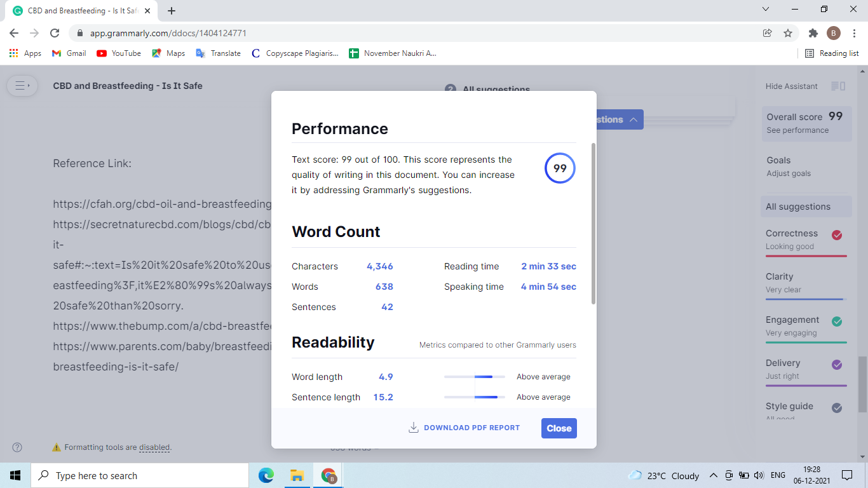
Task: Click the browser back arrow
Action: tap(14, 33)
